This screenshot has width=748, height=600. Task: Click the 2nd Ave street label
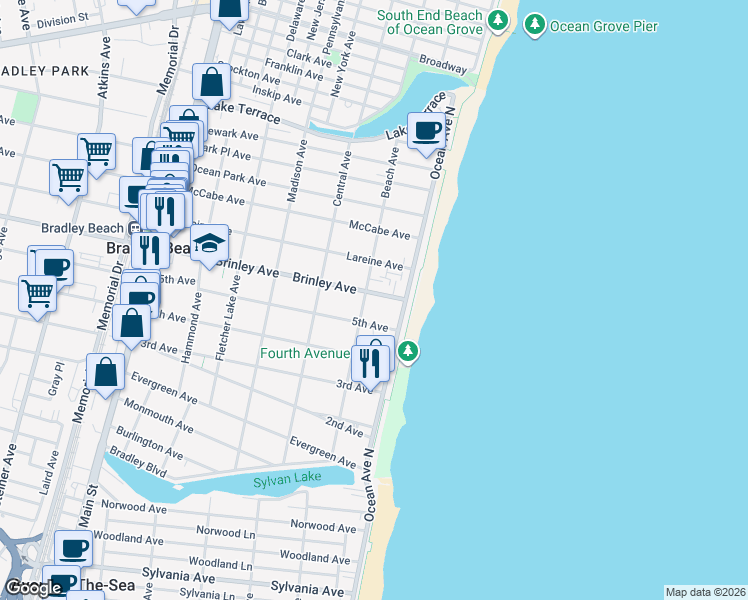pos(344,426)
